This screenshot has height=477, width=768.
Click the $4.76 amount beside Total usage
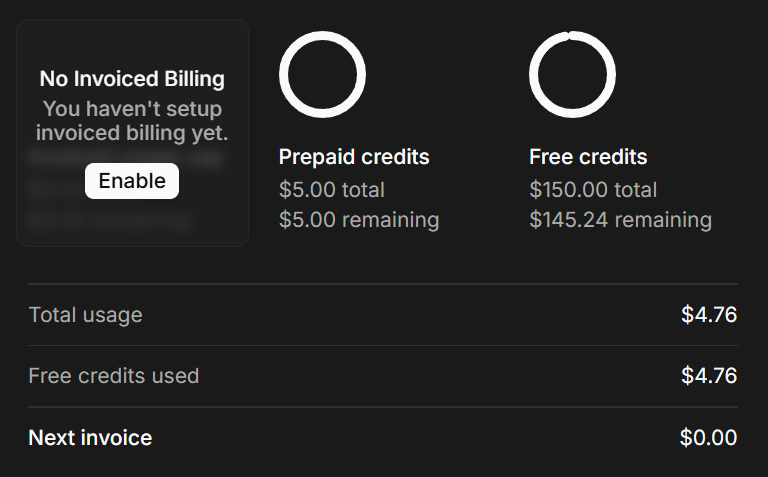[709, 315]
